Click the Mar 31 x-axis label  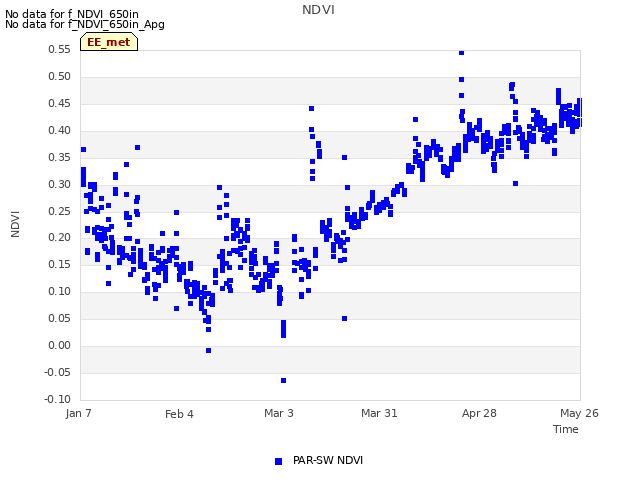click(379, 413)
